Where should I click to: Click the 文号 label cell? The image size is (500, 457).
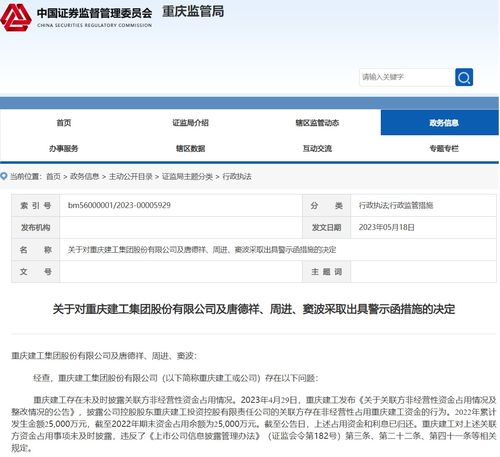(36, 272)
